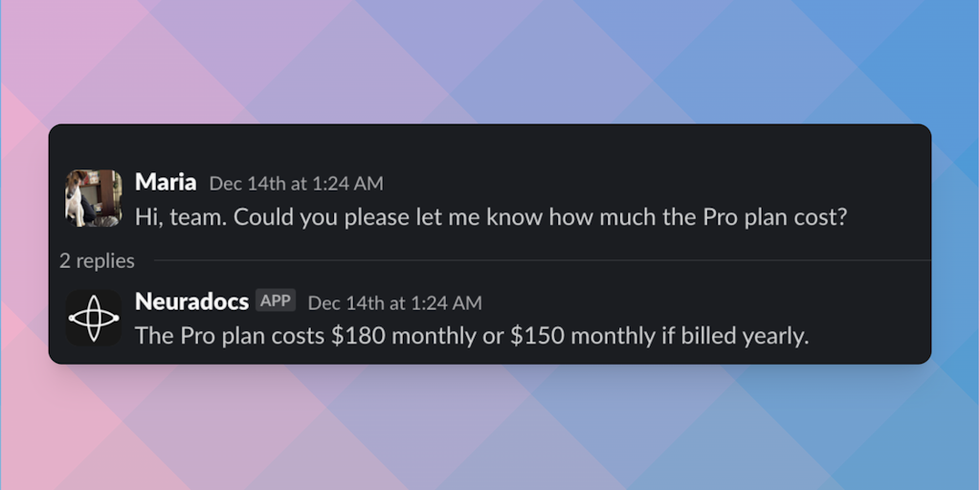
Task: Open the timestamp on Neuradocs' reply
Action: (394, 302)
